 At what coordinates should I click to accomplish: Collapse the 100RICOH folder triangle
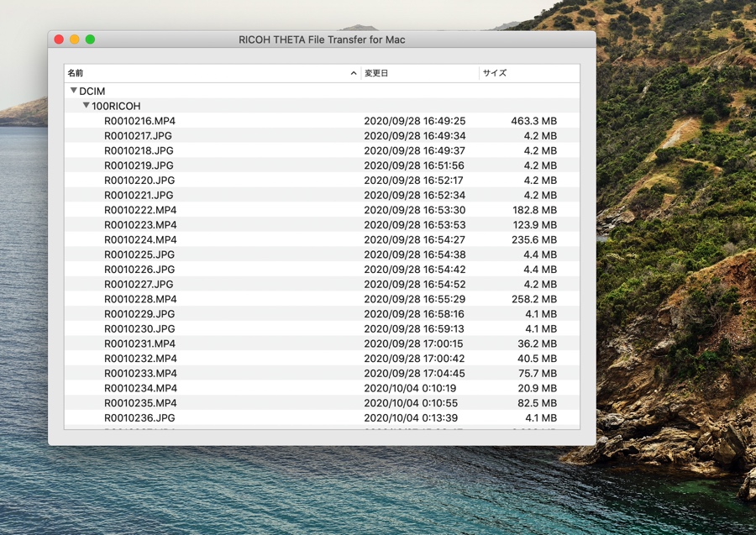[x=87, y=106]
